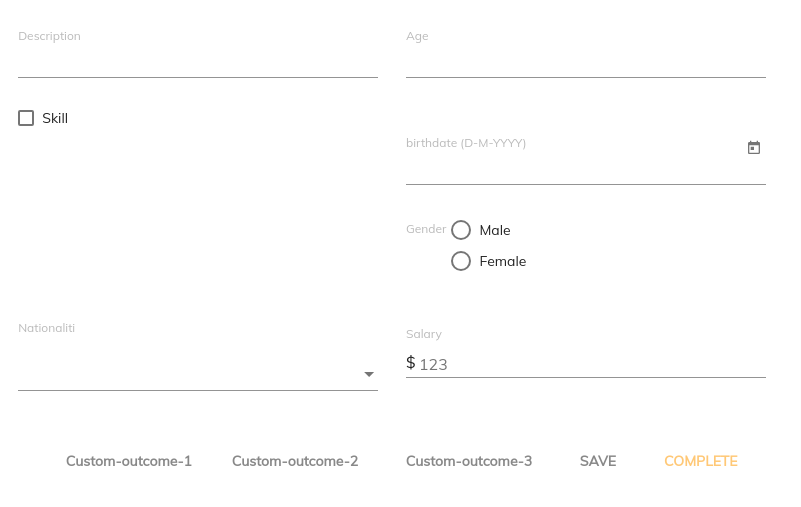Image resolution: width=801 pixels, height=507 pixels.
Task: Click the Female option label text
Action: point(503,261)
